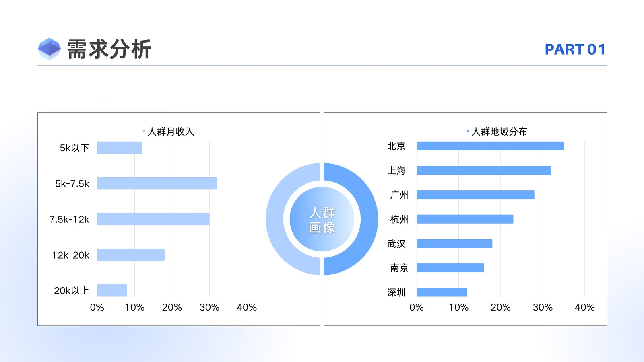Screen dimensions: 644x362
Task: Click the blue hexagon logo icon
Action: coord(49,49)
